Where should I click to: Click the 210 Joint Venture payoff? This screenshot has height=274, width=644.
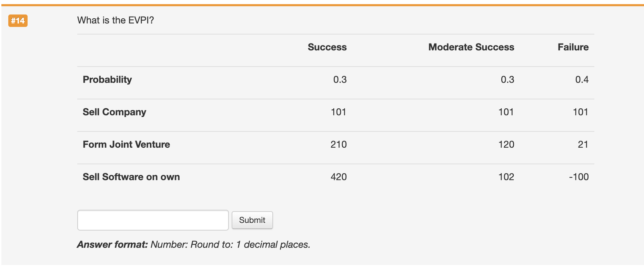click(x=339, y=144)
